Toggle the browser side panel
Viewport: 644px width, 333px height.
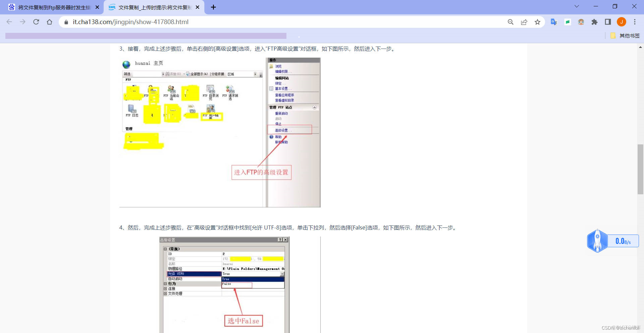point(608,22)
